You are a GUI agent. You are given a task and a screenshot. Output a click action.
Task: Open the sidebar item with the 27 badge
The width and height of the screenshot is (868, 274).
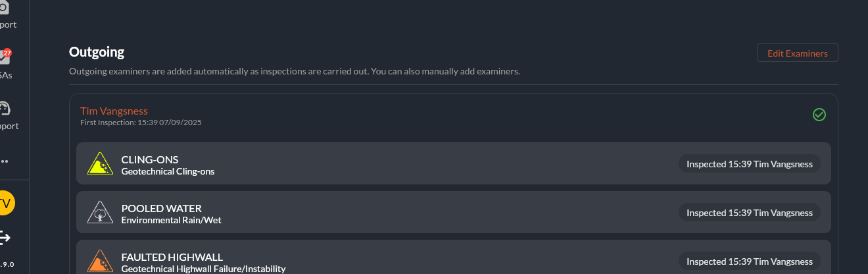point(5,58)
